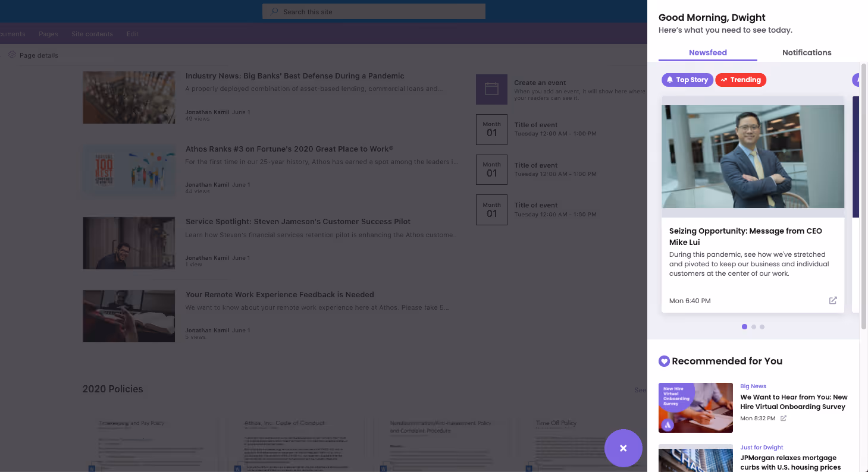
Task: Click author Jonathan Kamil under the pandemic article
Action: [206, 112]
